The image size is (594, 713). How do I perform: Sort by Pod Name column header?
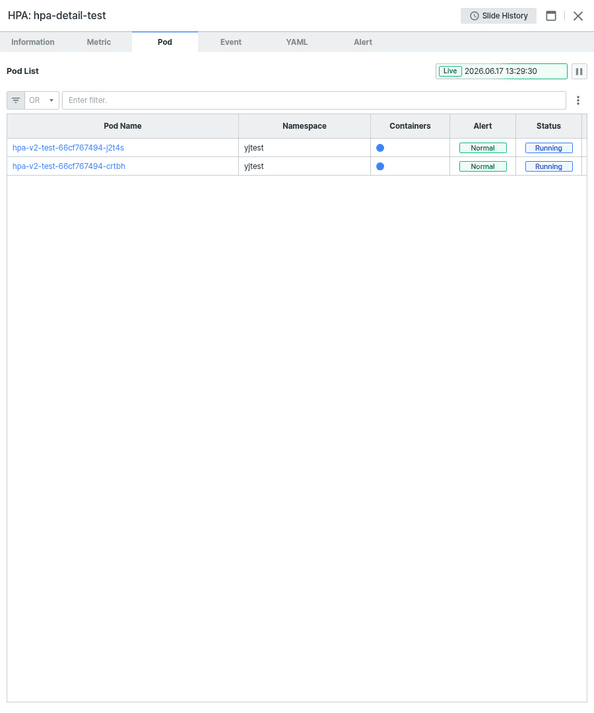(x=122, y=126)
